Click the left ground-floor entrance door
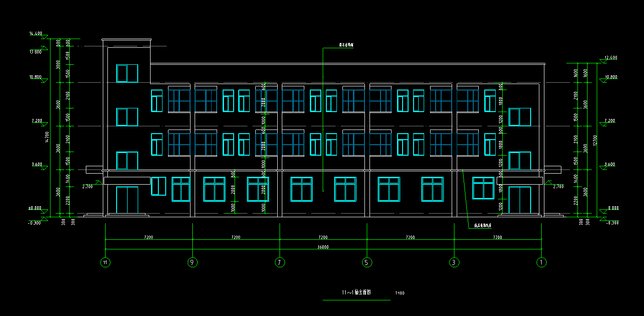This screenshot has height=316, width=644. 127,200
